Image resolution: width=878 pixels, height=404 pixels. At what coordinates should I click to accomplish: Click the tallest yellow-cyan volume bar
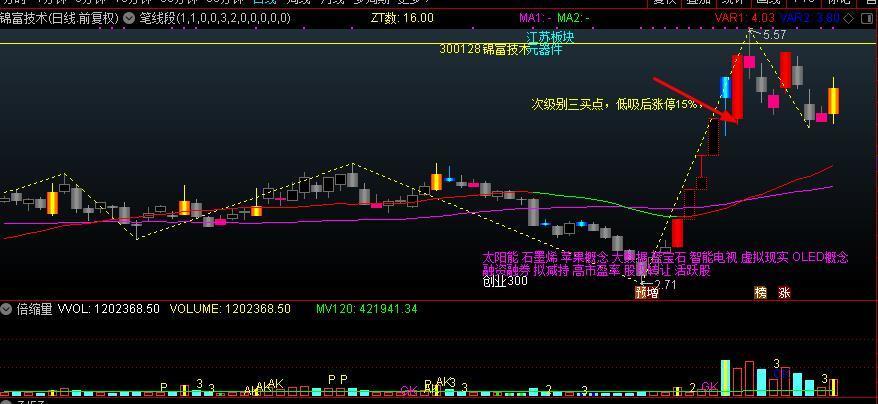tap(725, 378)
